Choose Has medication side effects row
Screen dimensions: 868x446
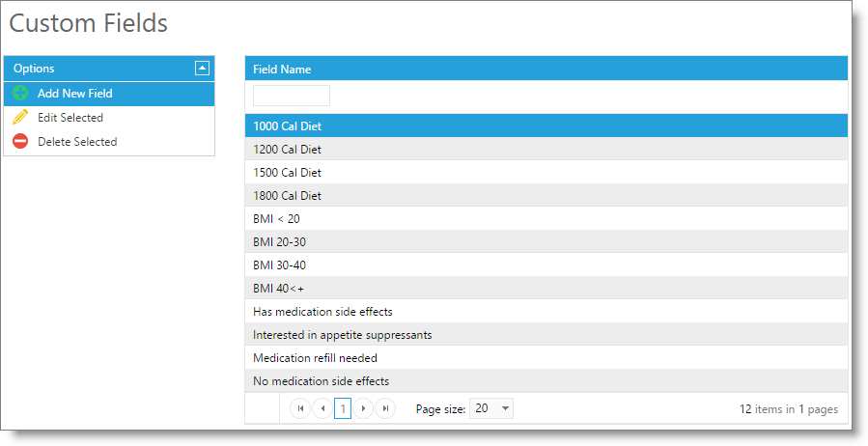tap(546, 312)
